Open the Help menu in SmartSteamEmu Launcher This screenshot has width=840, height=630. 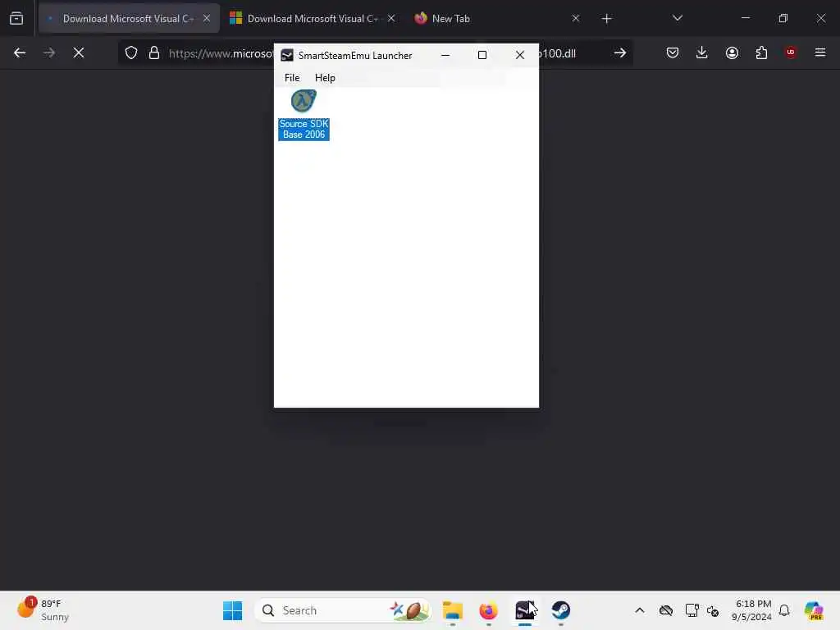pyautogui.click(x=325, y=78)
